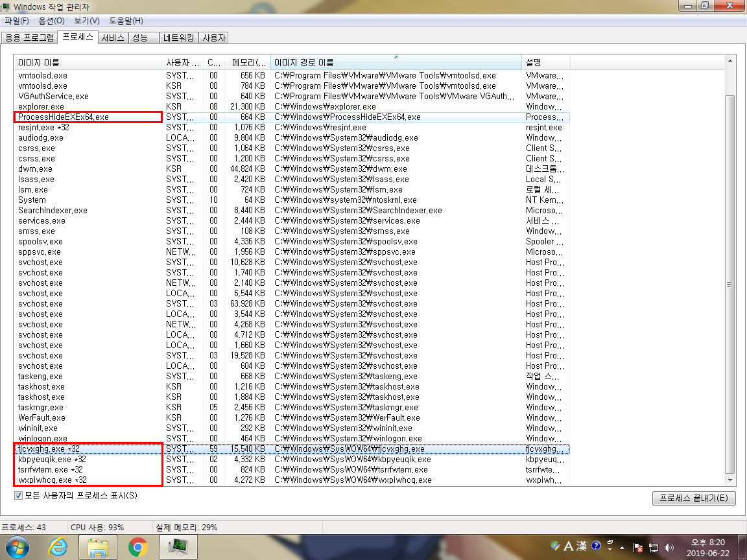This screenshot has width=747, height=560.
Task: Select the taskeng.exe process
Action: point(292,377)
